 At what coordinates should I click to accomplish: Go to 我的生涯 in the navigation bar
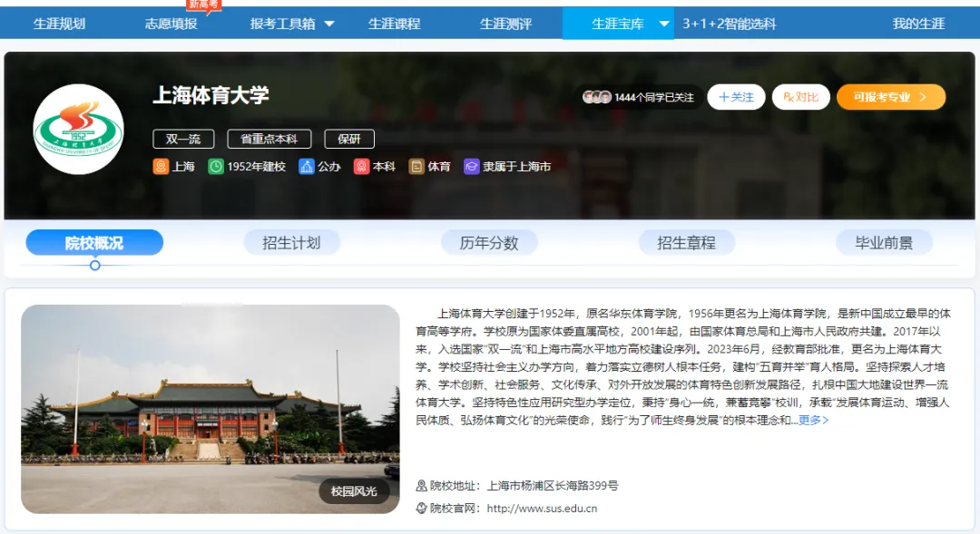pyautogui.click(x=918, y=24)
